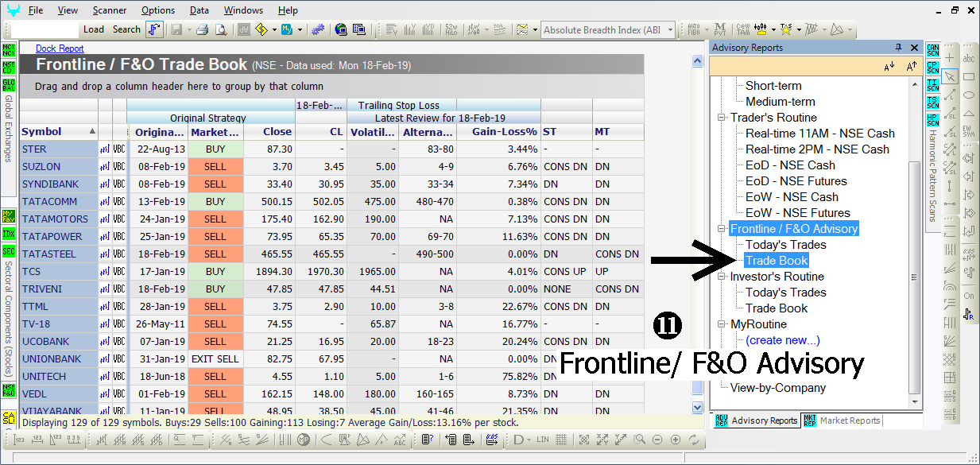Viewport: 980px width, 465px height.
Task: Sort table by the Symbol column header
Action: click(59, 132)
